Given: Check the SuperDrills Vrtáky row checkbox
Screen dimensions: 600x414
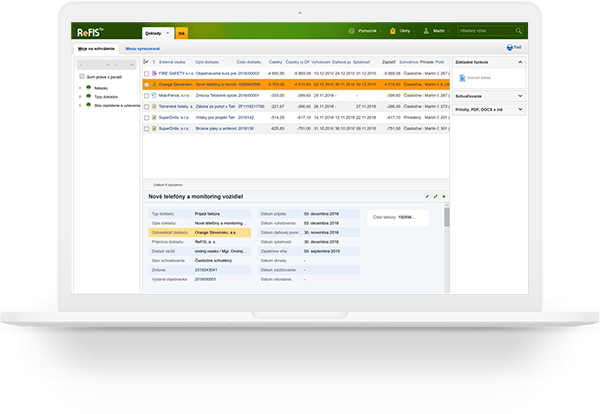Looking at the screenshot, I should click(x=146, y=115).
